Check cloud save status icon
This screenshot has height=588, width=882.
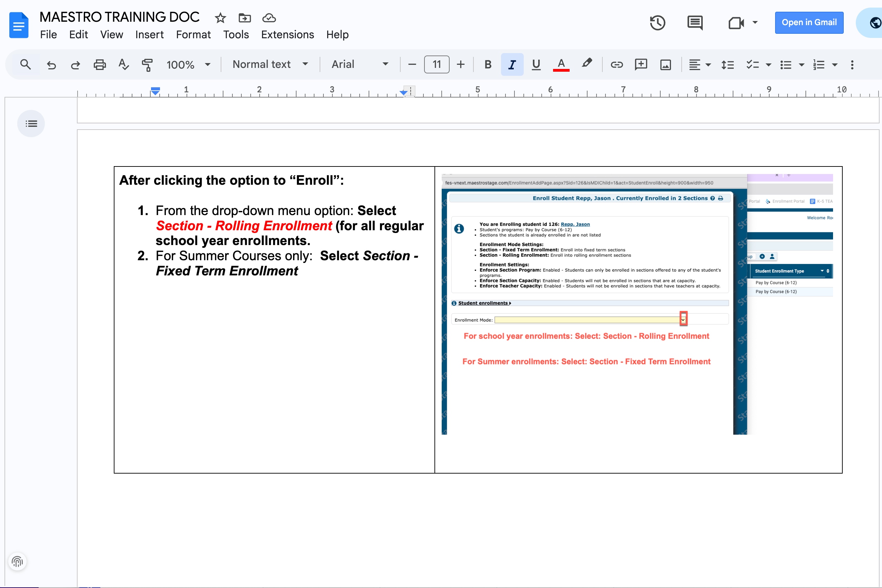[x=269, y=18]
